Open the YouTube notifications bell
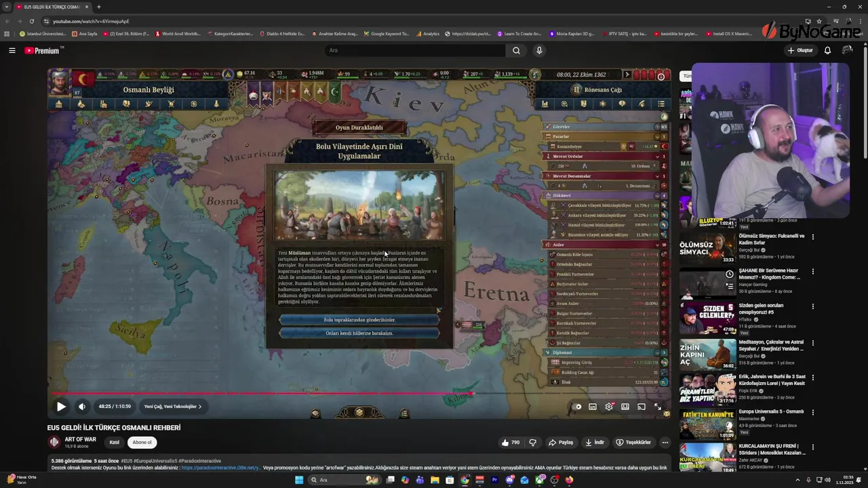This screenshot has width=868, height=488. point(827,50)
